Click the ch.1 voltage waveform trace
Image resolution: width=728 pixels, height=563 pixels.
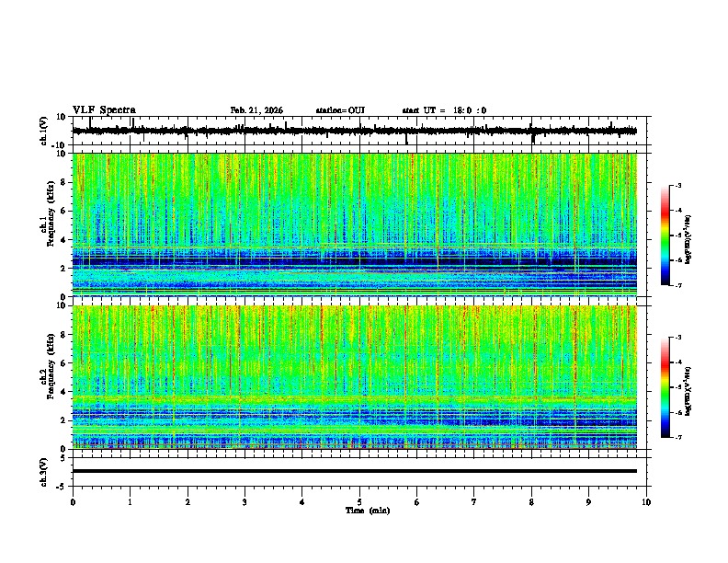click(x=354, y=131)
